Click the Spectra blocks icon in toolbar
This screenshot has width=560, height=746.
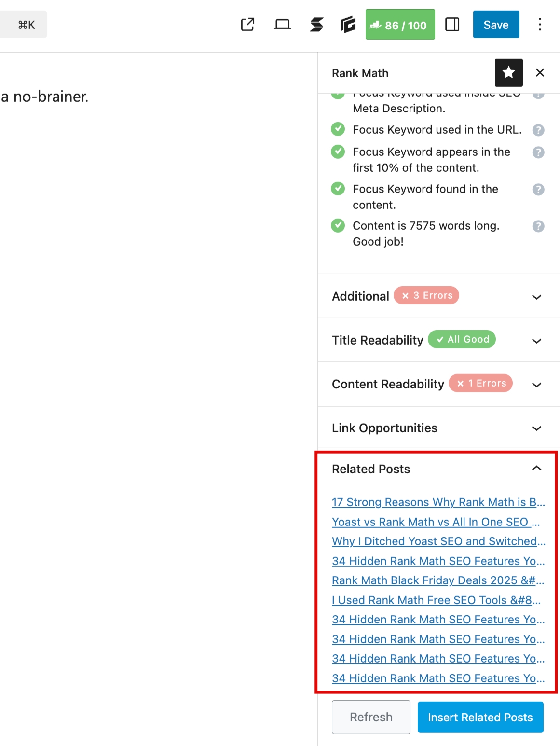(316, 24)
